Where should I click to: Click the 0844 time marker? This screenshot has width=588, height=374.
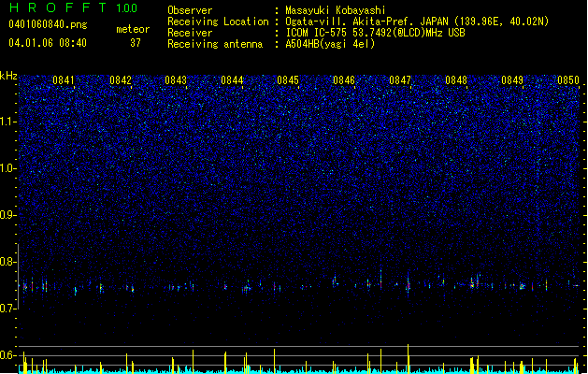coord(232,80)
